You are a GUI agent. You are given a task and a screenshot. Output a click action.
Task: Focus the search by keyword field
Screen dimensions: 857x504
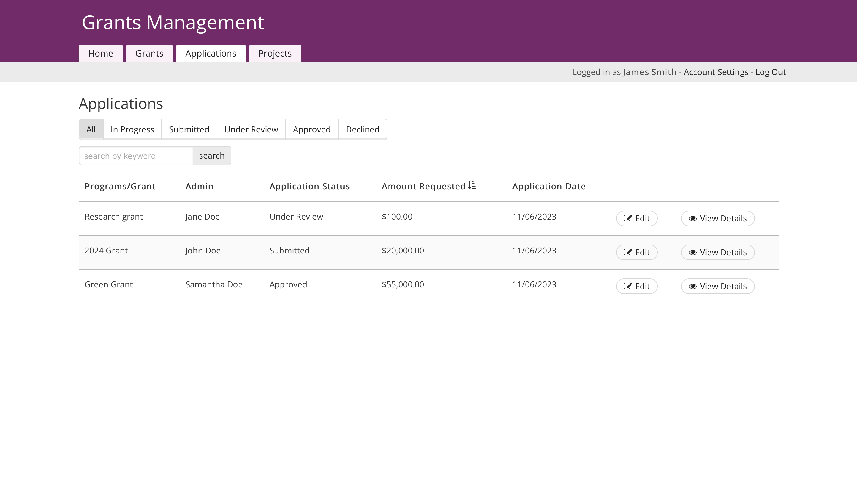click(136, 156)
